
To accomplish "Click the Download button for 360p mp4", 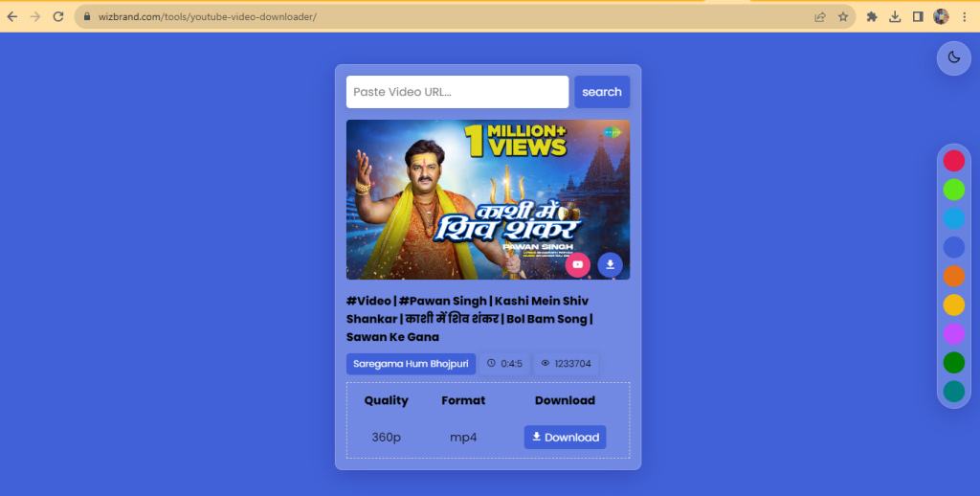I will tap(565, 438).
